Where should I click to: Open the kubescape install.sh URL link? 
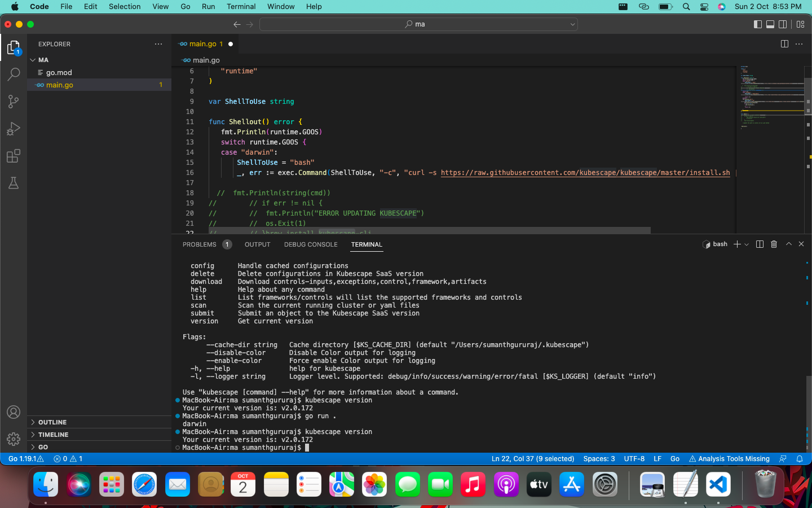pyautogui.click(x=585, y=173)
